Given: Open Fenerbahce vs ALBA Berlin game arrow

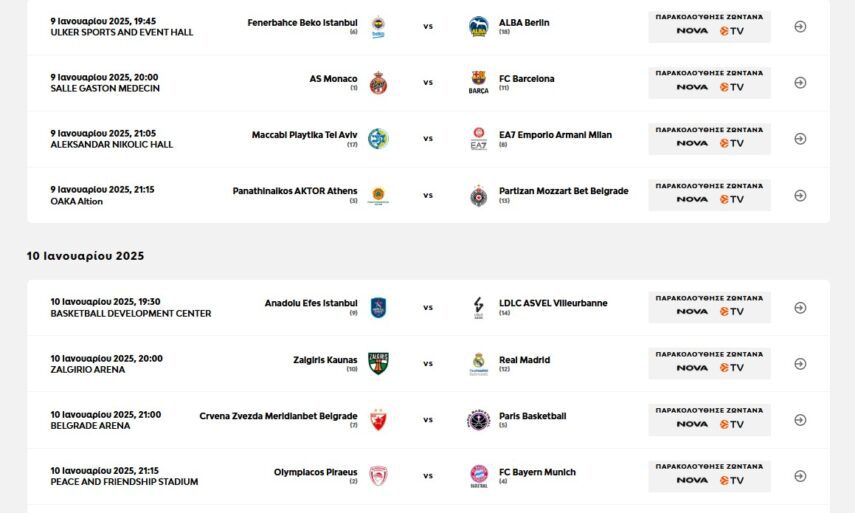Looking at the screenshot, I should [800, 27].
